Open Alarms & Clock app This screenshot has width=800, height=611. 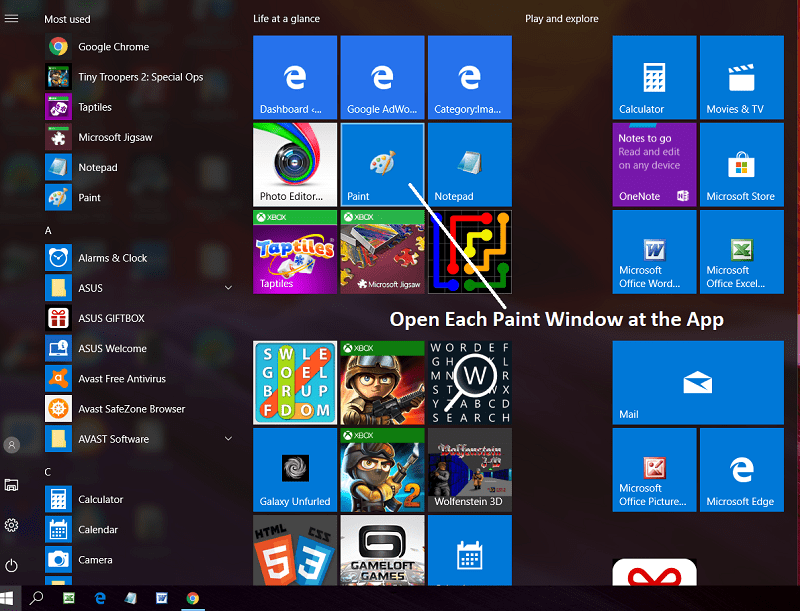point(138,258)
